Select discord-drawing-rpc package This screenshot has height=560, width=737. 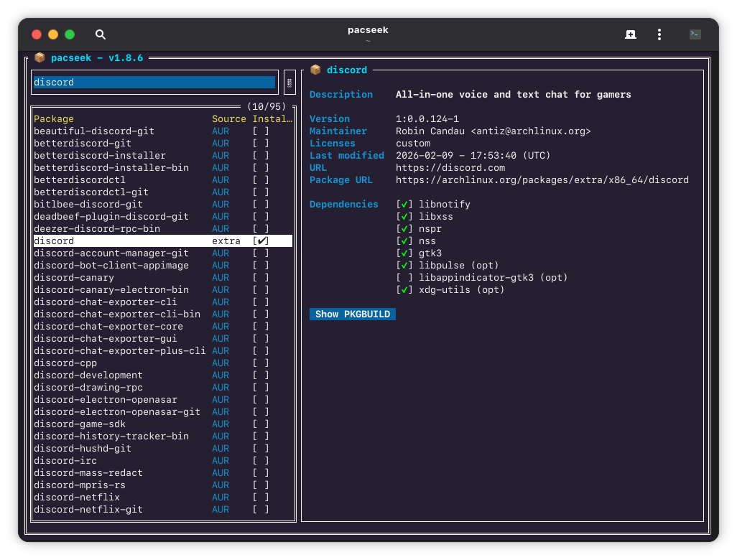tap(162, 388)
